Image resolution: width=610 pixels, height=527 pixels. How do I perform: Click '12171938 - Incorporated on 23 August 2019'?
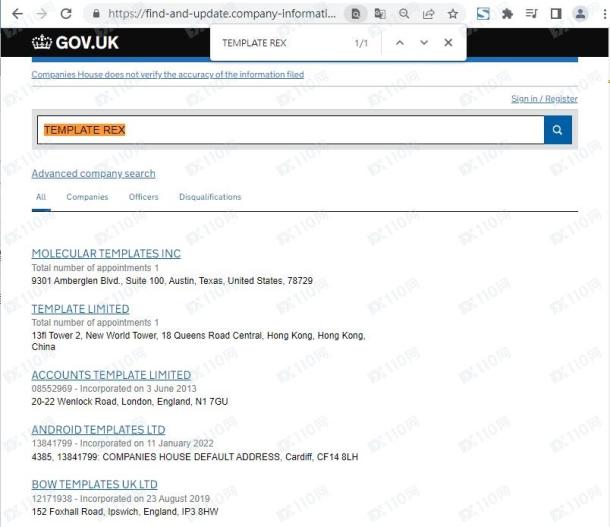click(121, 499)
